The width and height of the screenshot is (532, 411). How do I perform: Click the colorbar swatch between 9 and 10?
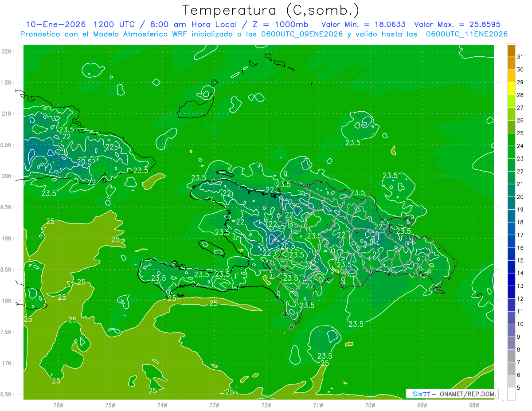pos(511,331)
